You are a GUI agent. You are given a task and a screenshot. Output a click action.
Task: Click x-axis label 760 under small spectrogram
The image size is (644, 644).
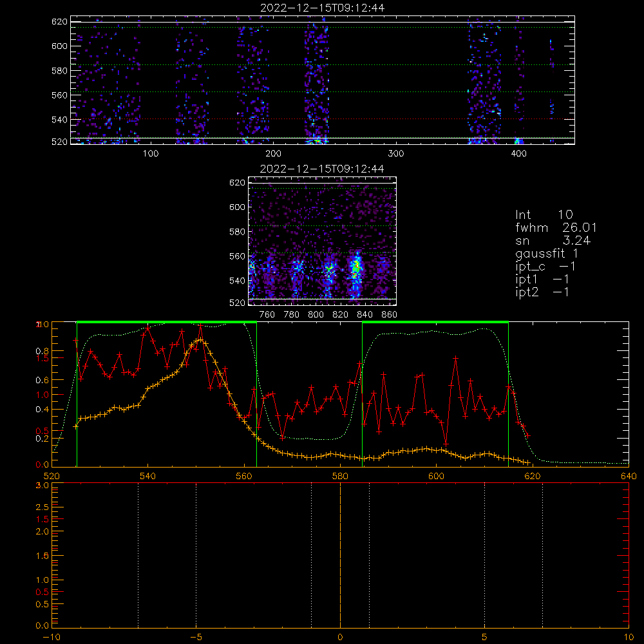[267, 315]
